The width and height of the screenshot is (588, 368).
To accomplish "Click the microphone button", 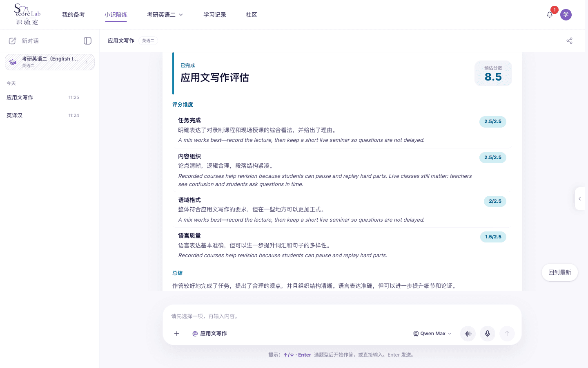I will point(488,334).
